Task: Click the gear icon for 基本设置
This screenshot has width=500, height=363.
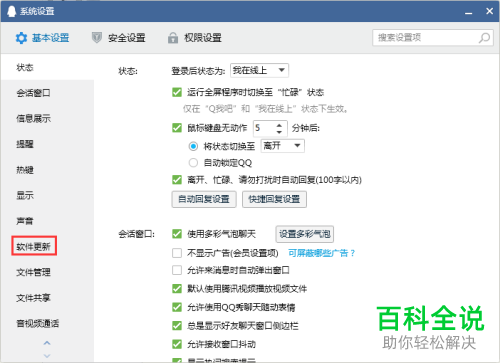Action: [21, 38]
